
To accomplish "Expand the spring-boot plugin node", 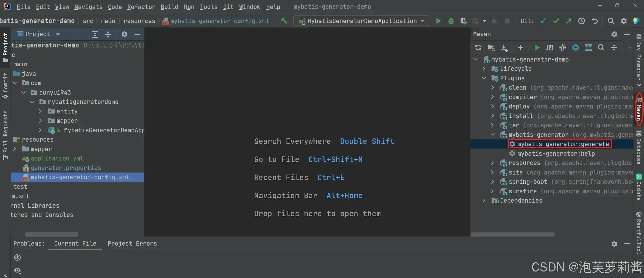I will [492, 182].
